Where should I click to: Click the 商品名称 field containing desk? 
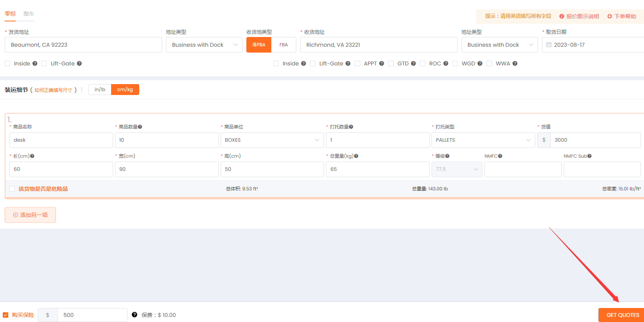point(61,140)
